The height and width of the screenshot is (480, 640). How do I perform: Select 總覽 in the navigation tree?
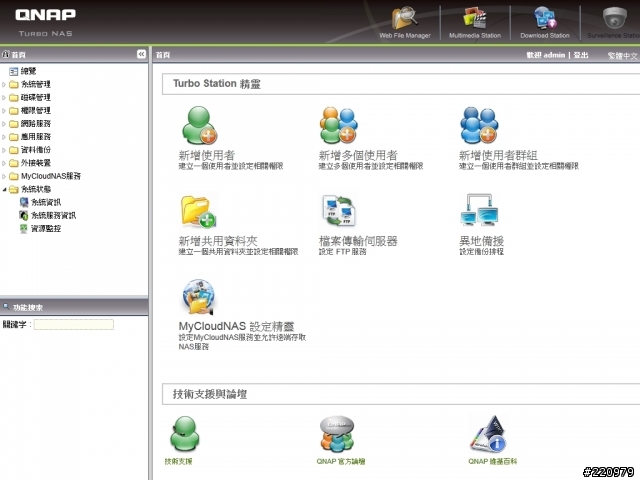click(x=28, y=71)
